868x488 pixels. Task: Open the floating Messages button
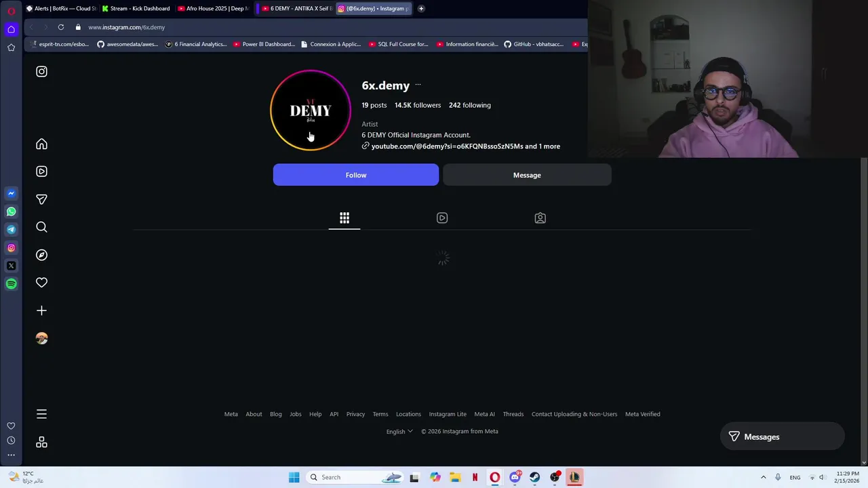(782, 436)
